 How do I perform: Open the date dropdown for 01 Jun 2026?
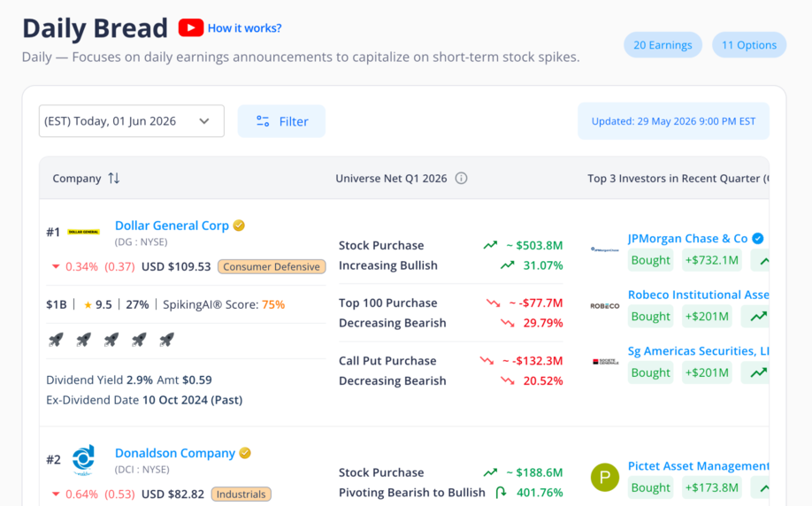[132, 121]
